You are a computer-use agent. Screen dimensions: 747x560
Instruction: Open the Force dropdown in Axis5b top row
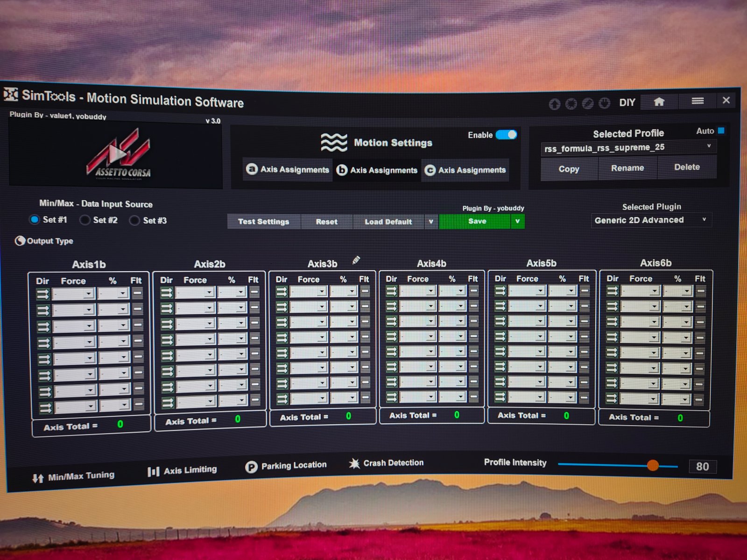tap(527, 291)
